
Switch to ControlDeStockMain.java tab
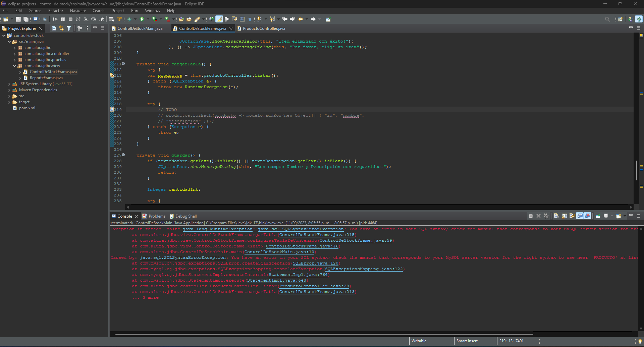(x=140, y=28)
